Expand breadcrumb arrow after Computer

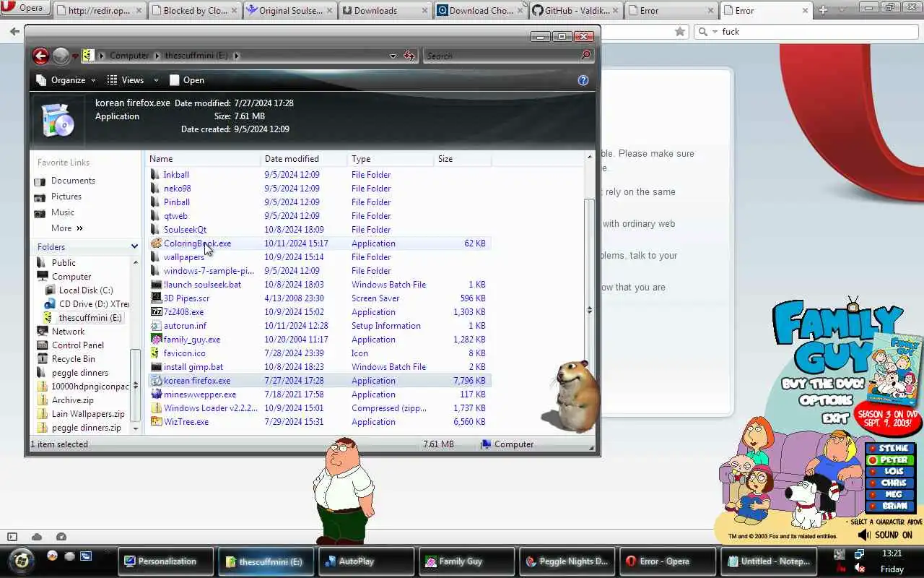(157, 56)
